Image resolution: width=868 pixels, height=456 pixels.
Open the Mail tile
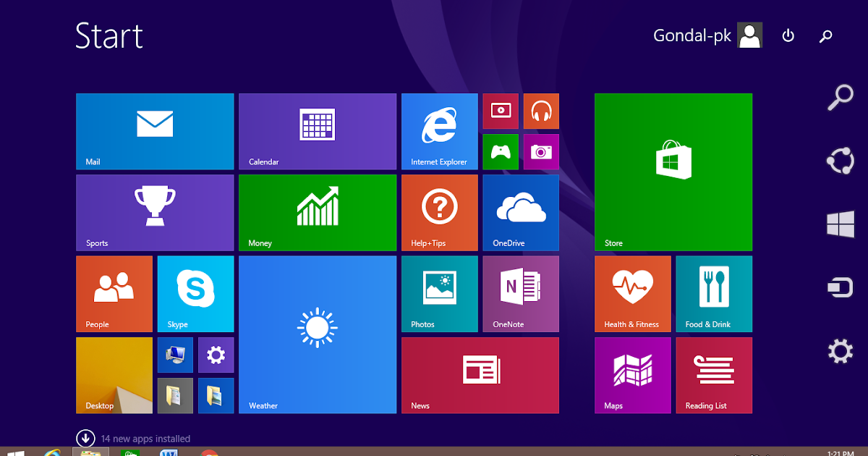coord(155,132)
